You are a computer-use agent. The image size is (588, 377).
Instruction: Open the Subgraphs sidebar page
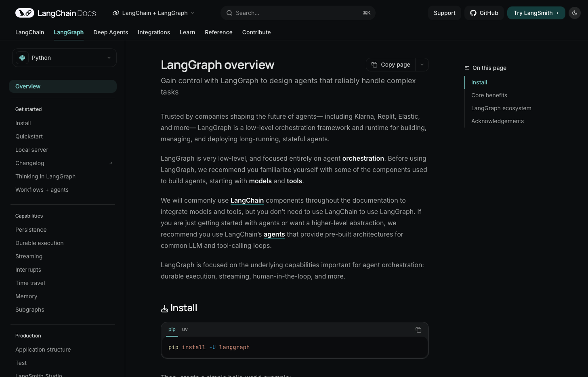tap(30, 310)
